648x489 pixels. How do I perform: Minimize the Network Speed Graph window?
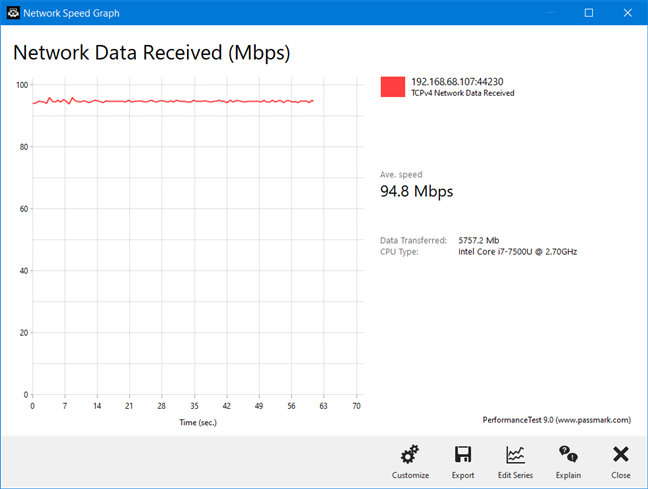[550, 13]
